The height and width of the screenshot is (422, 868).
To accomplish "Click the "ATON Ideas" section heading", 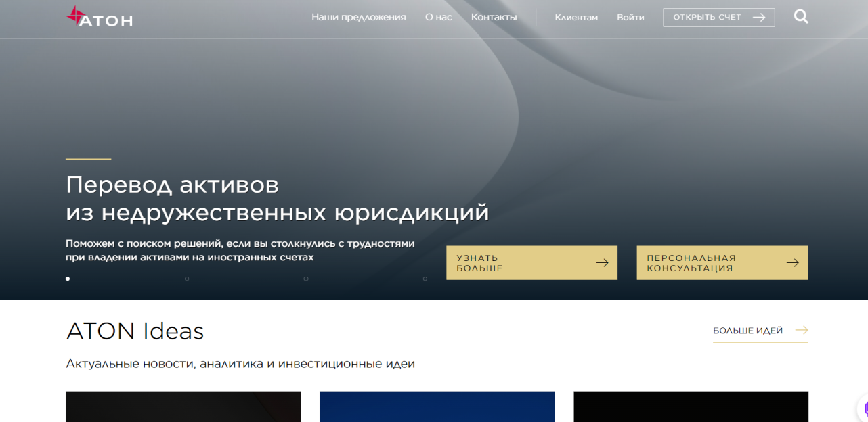I will click(135, 331).
